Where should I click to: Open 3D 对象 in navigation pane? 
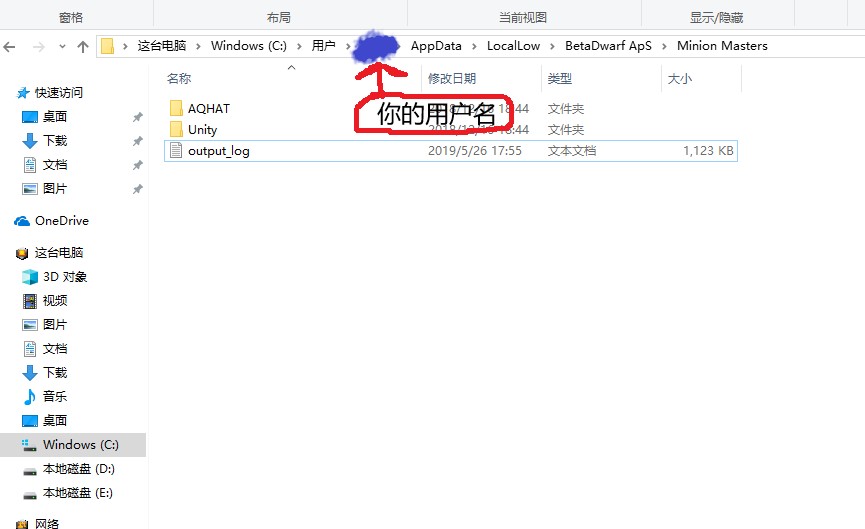[x=65, y=276]
